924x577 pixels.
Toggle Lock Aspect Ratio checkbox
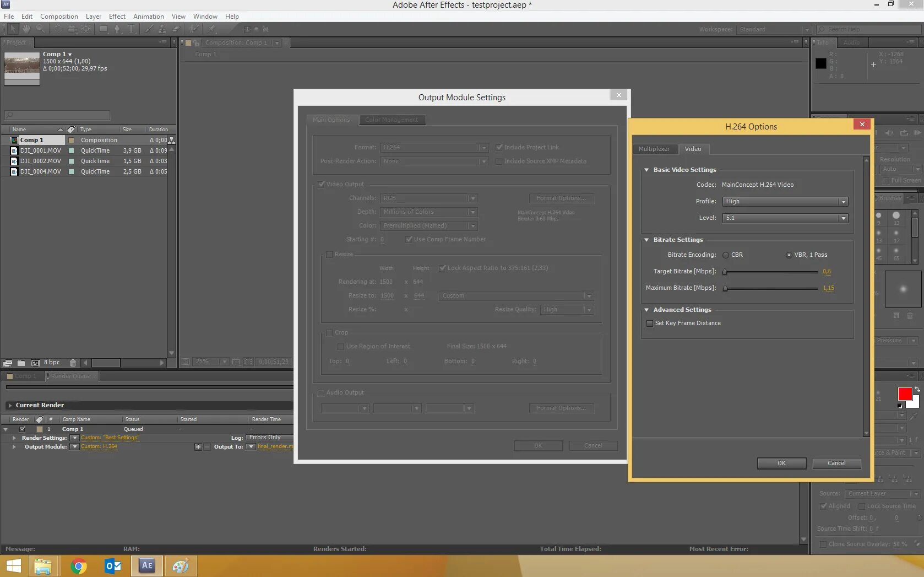(x=442, y=268)
